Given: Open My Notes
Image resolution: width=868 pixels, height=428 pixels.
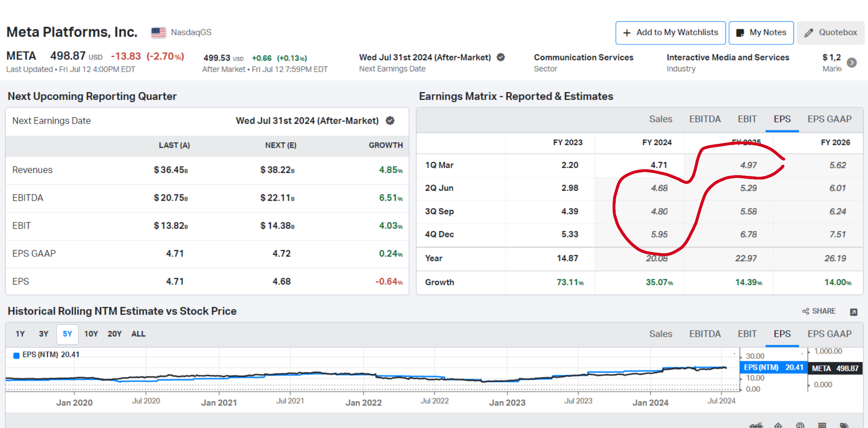Looking at the screenshot, I should click(x=761, y=33).
